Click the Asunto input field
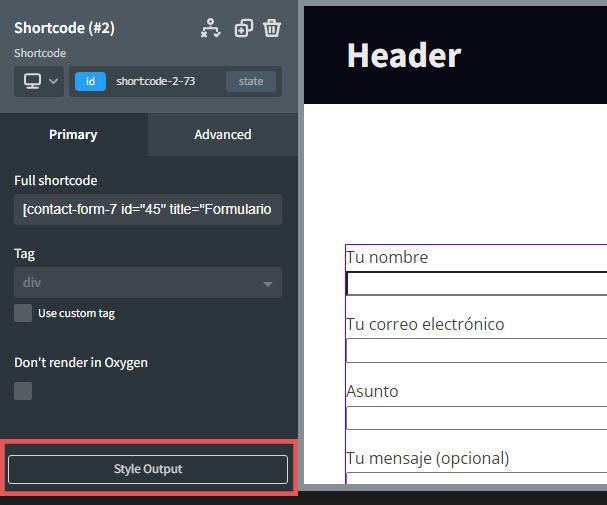Screen dimensions: 607x505 [x=477, y=418]
